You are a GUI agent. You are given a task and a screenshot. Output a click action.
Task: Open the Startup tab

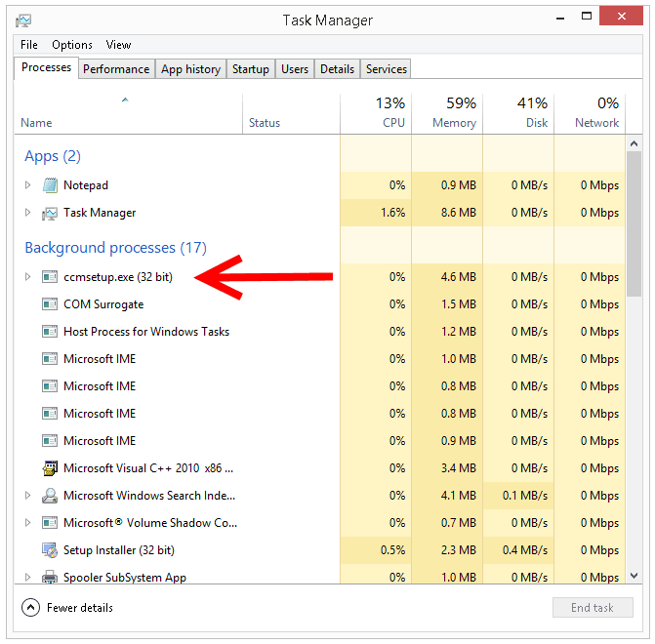(x=251, y=69)
